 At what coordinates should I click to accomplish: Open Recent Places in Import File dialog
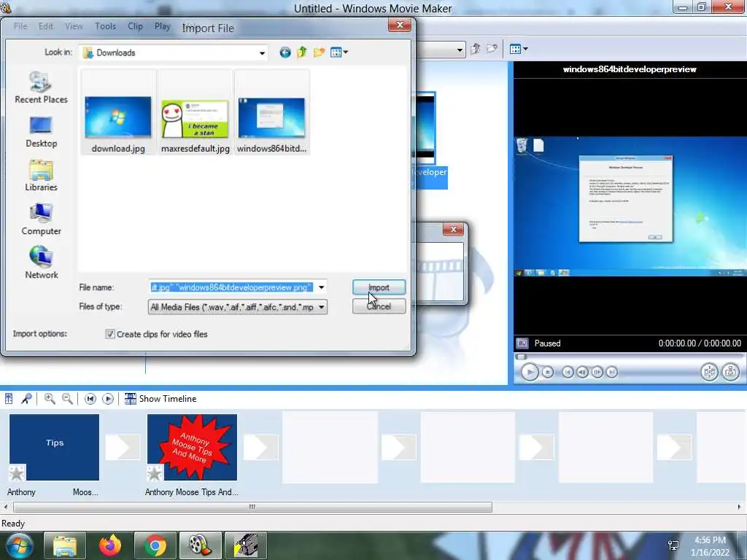pos(41,87)
